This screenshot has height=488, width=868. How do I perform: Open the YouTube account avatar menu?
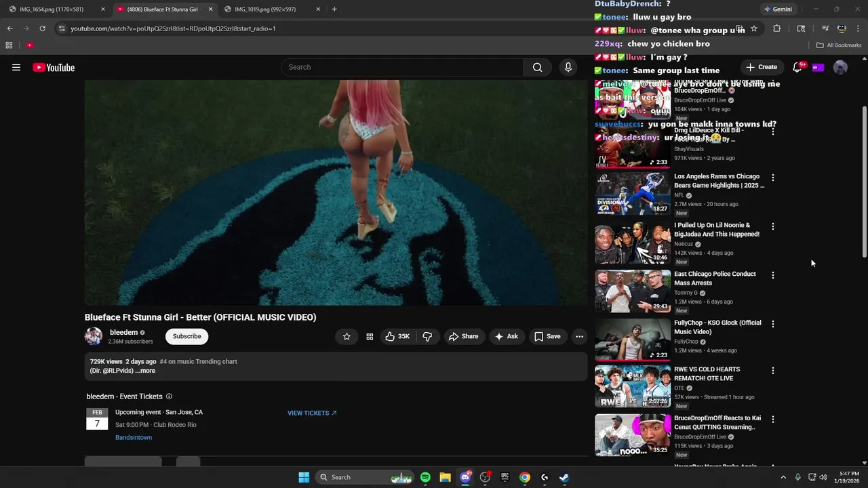840,67
